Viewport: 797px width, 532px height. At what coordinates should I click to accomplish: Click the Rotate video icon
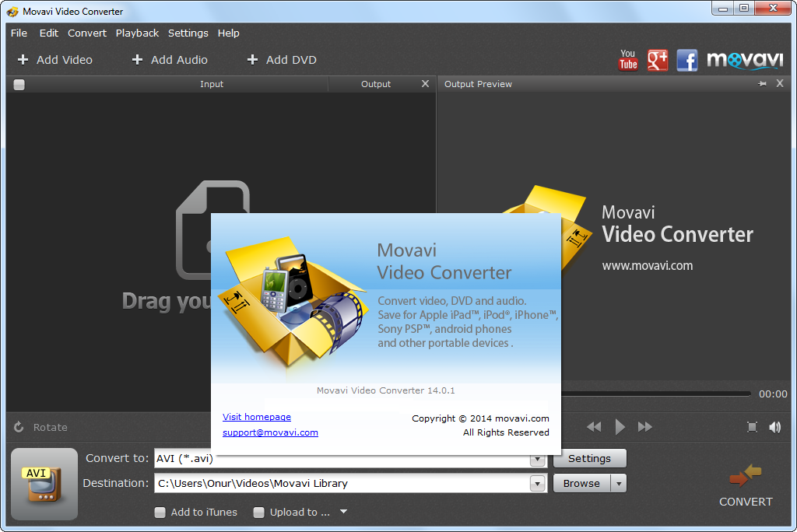pos(19,427)
